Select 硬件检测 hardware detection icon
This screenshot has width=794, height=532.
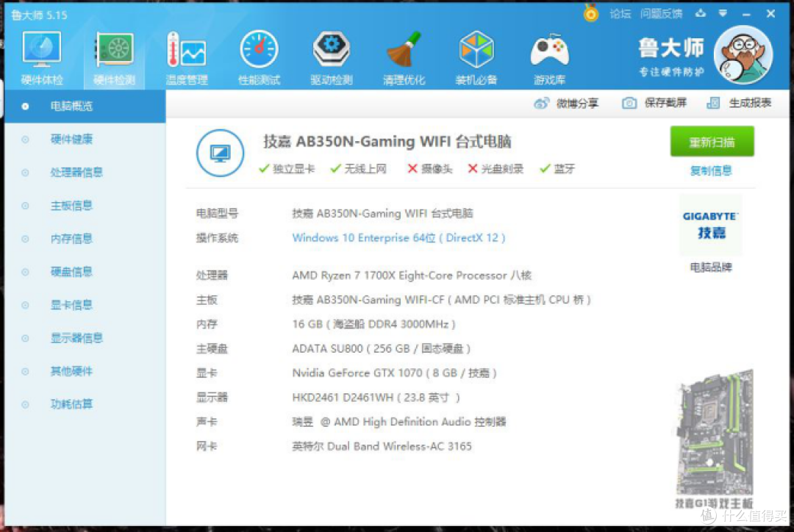[x=115, y=57]
